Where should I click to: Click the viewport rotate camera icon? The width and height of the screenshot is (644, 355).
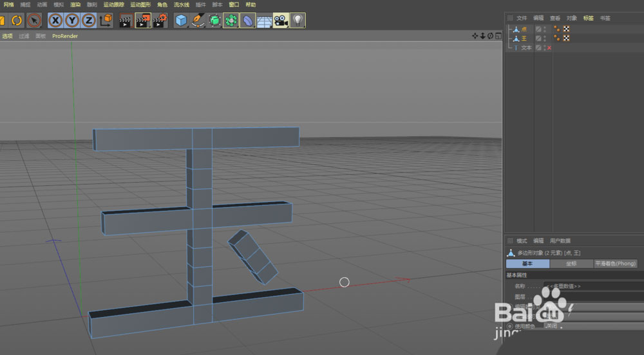[x=490, y=36]
